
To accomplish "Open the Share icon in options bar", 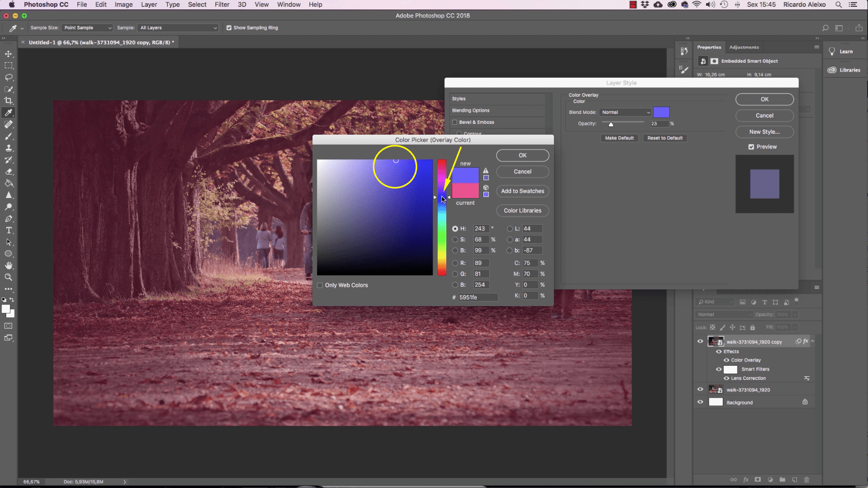I will pyautogui.click(x=859, y=28).
